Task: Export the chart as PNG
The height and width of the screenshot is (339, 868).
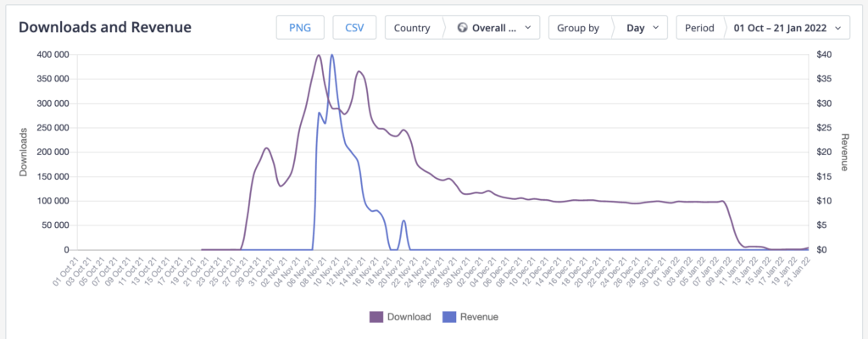Action: click(x=300, y=28)
